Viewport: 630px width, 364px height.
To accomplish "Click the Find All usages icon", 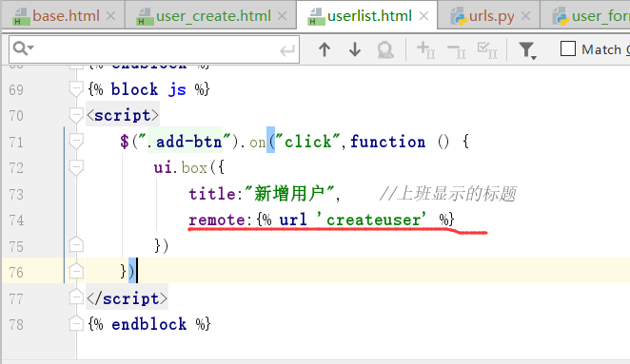I will [385, 49].
